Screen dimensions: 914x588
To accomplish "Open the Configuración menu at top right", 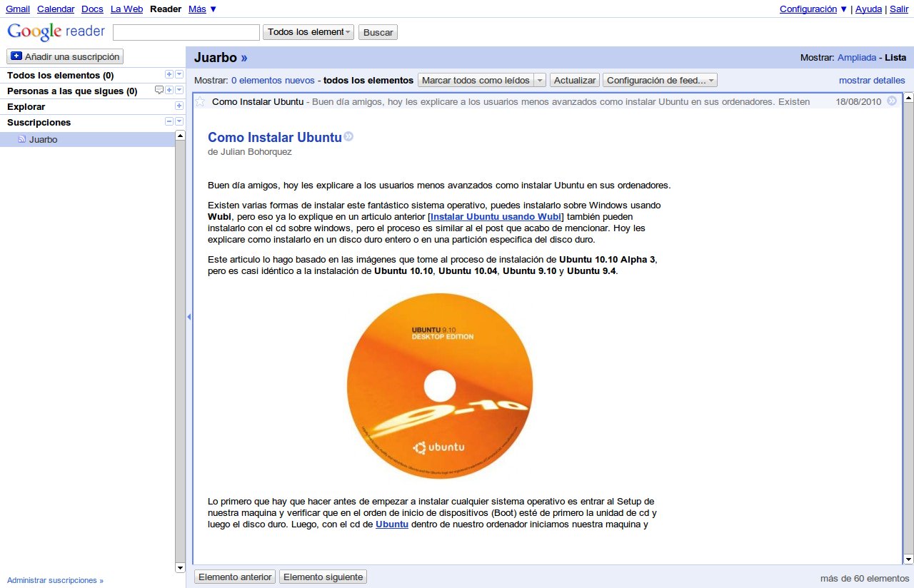I will [x=813, y=9].
